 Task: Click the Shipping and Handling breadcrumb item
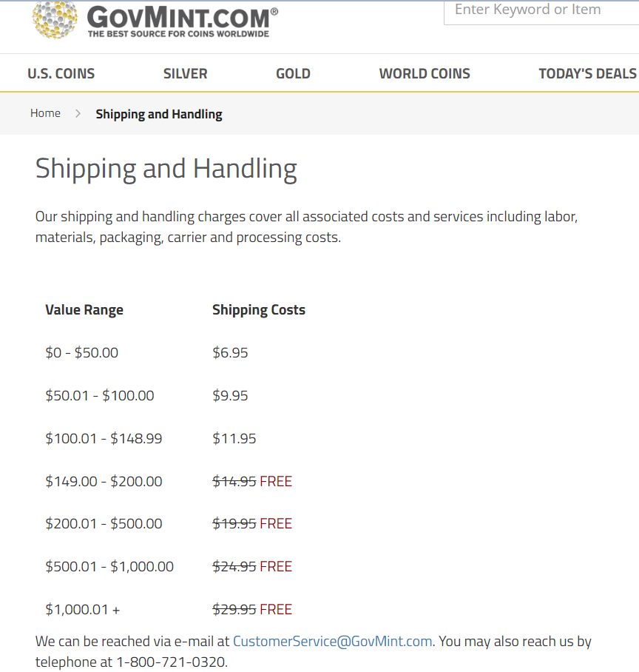pos(159,115)
